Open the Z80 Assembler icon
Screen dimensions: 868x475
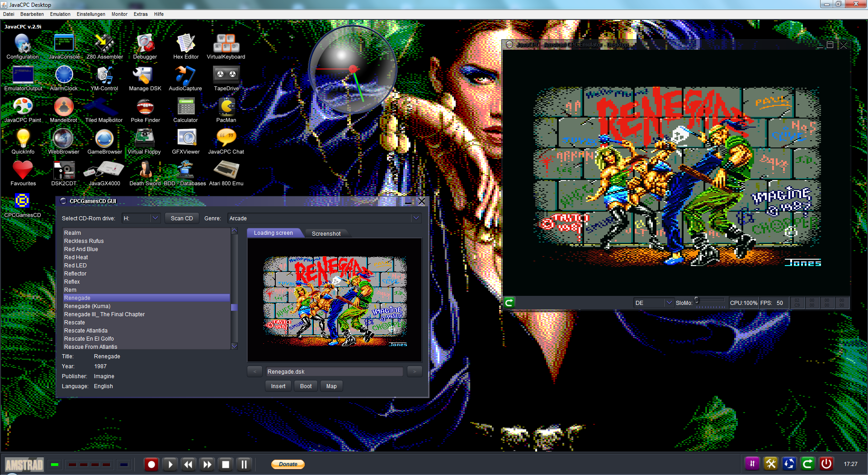click(104, 47)
